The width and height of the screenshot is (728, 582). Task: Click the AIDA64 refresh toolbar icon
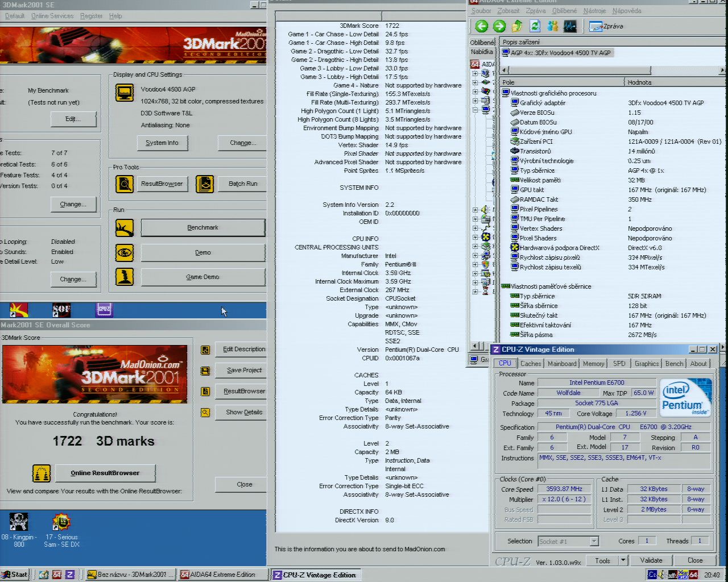[x=535, y=26]
